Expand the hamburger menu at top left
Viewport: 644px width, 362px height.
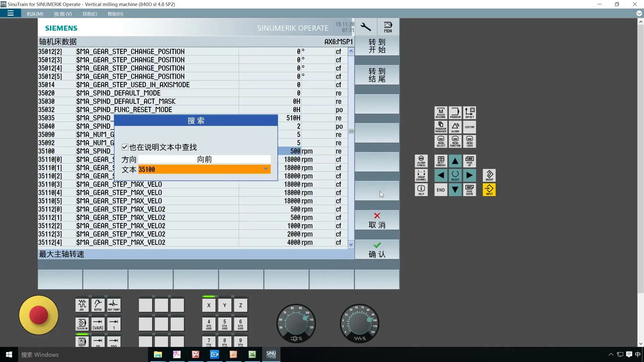click(x=10, y=13)
